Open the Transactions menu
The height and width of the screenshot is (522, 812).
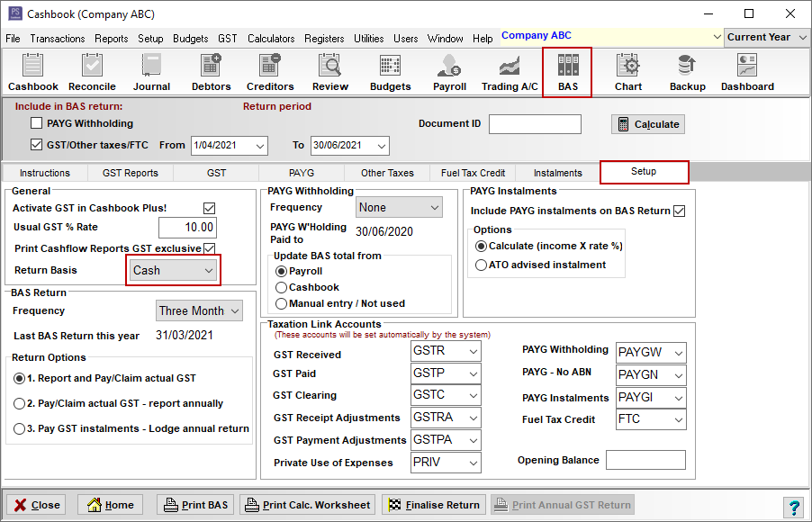(x=58, y=39)
